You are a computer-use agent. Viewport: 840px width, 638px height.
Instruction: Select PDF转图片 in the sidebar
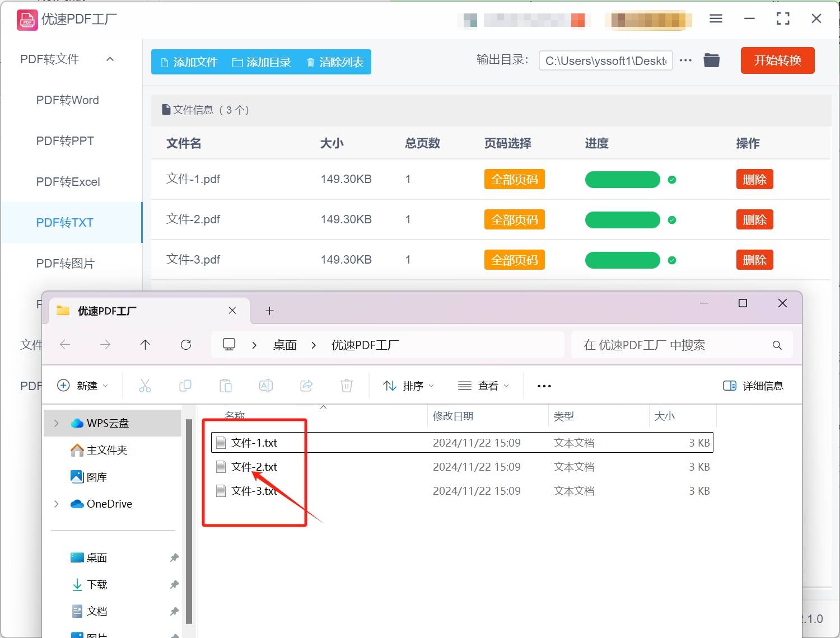[65, 264]
